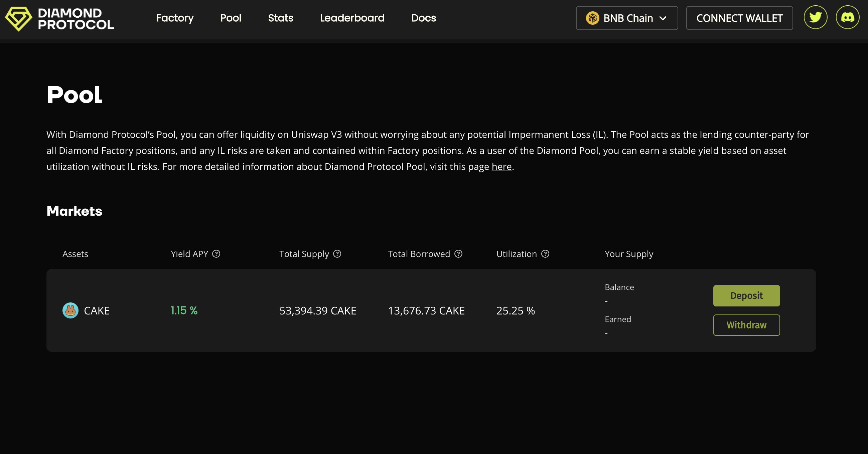Image resolution: width=868 pixels, height=454 pixels.
Task: Open the Leaderboard page
Action: click(352, 18)
